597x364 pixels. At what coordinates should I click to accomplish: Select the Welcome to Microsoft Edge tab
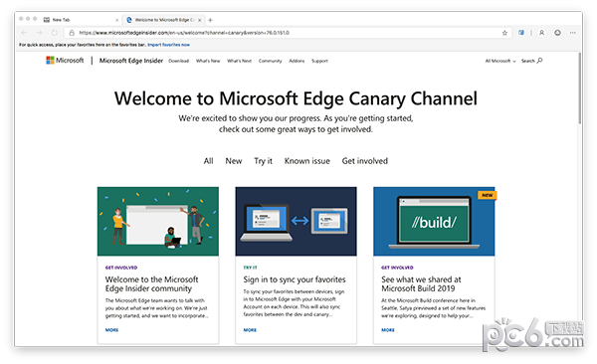tap(164, 20)
